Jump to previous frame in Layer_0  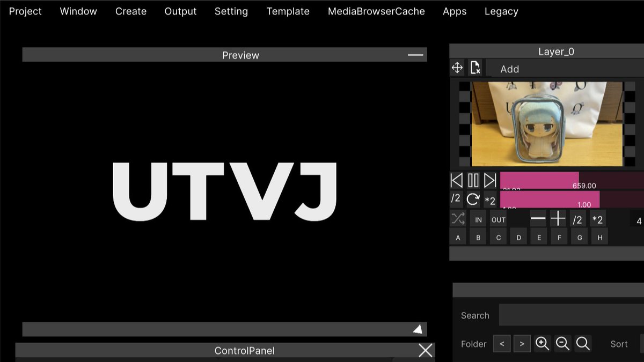click(457, 180)
